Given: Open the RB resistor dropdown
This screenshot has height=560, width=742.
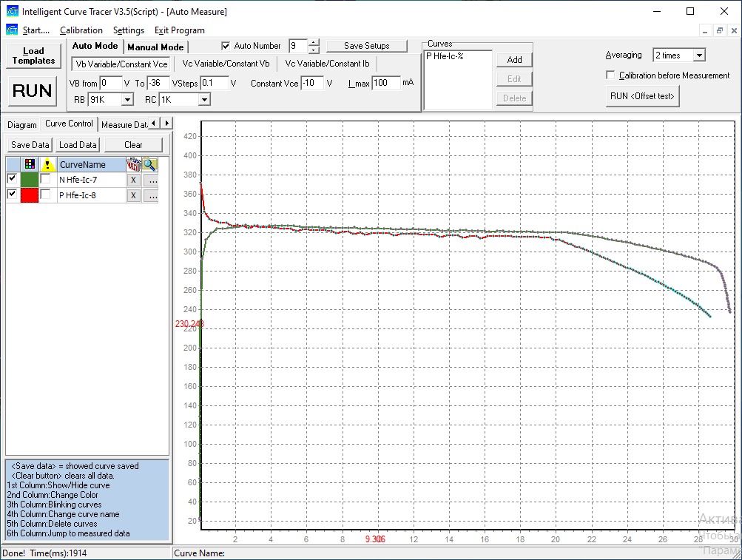Looking at the screenshot, I should click(x=127, y=100).
